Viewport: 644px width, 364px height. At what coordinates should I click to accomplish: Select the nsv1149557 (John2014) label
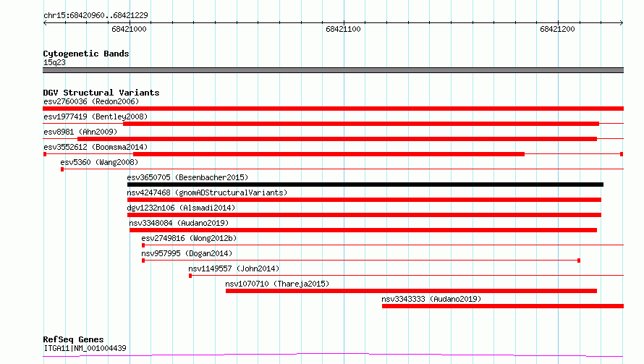click(234, 268)
